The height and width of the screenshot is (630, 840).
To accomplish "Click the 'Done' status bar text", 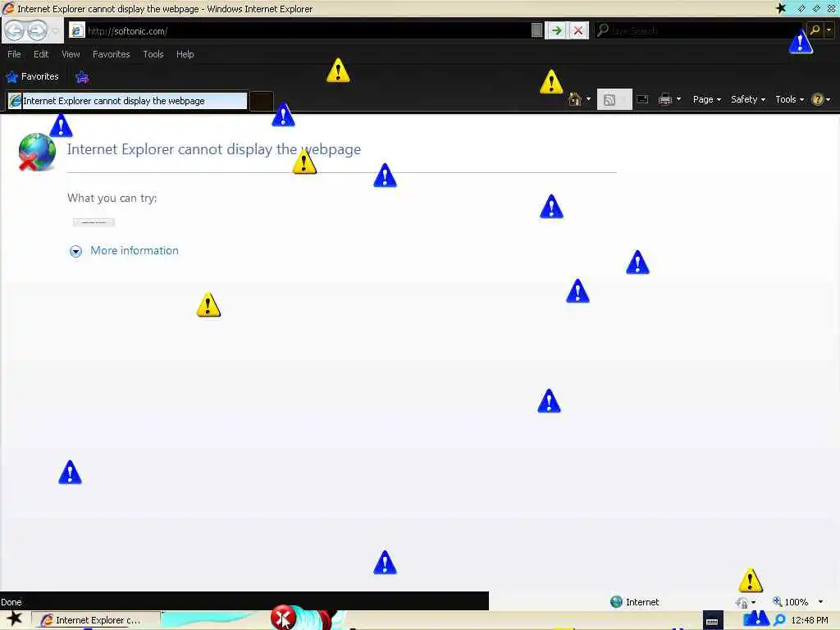I will coord(11,602).
